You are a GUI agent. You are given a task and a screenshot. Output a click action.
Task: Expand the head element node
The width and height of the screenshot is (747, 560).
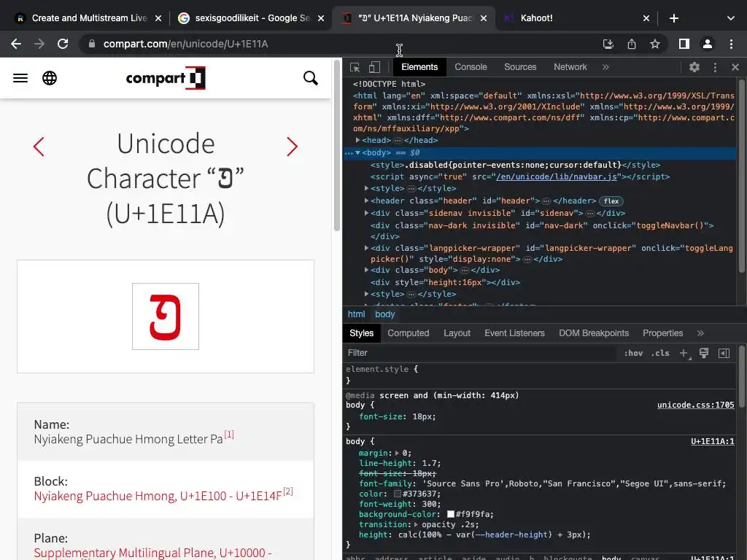(357, 140)
